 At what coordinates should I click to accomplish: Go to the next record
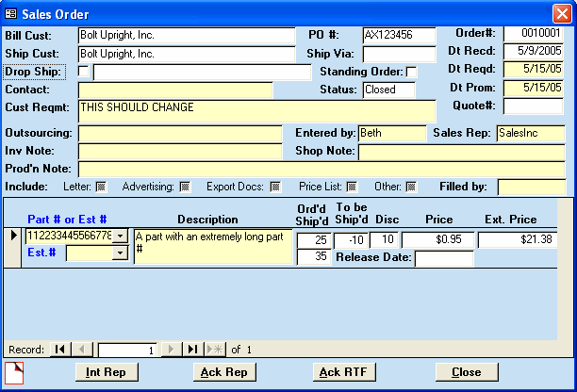click(x=171, y=349)
